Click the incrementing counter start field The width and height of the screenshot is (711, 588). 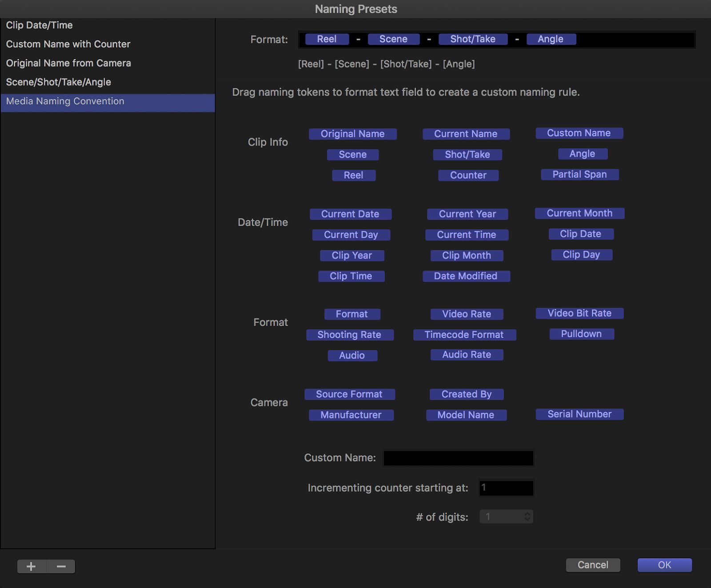tap(506, 488)
